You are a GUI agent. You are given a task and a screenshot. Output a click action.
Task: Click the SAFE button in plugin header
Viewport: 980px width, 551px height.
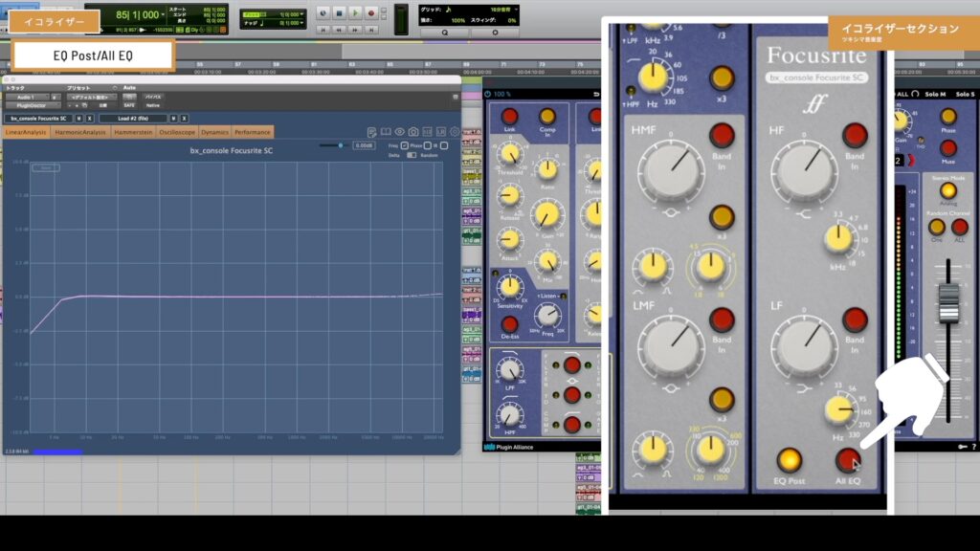tap(129, 105)
